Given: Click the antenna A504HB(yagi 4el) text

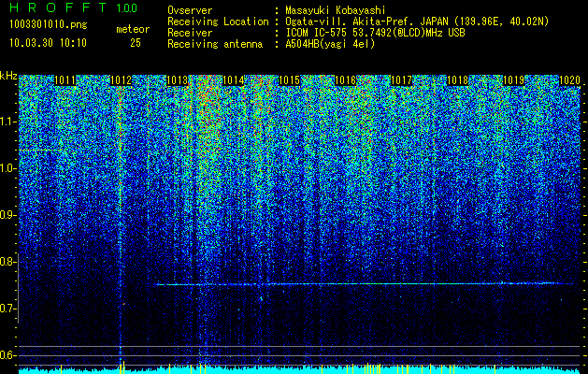Looking at the screenshot, I should pos(330,44).
